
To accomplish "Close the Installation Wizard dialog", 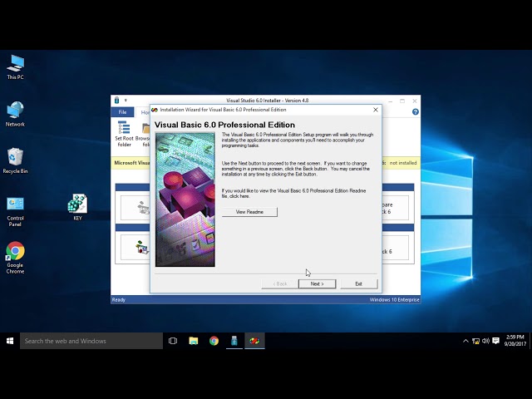I will (x=375, y=110).
